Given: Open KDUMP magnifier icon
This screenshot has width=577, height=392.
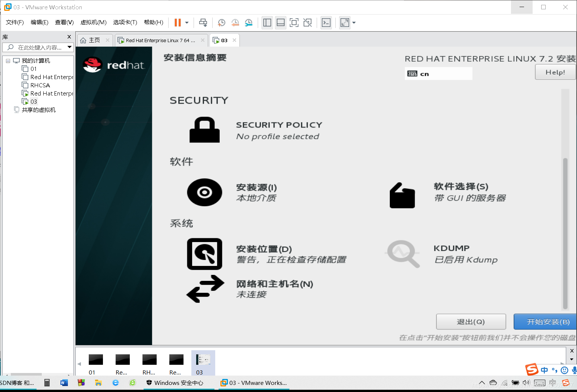Looking at the screenshot, I should coord(403,253).
